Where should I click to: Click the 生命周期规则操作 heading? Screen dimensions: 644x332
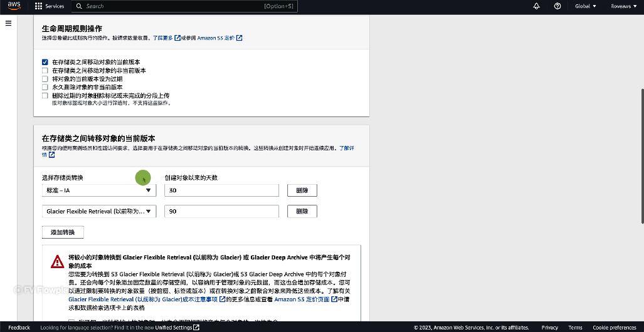(72, 28)
